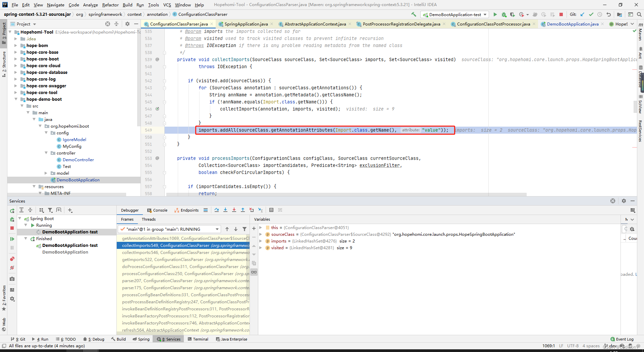Open the main thread selector dropdown
The height and width of the screenshot is (352, 644).
[169, 229]
